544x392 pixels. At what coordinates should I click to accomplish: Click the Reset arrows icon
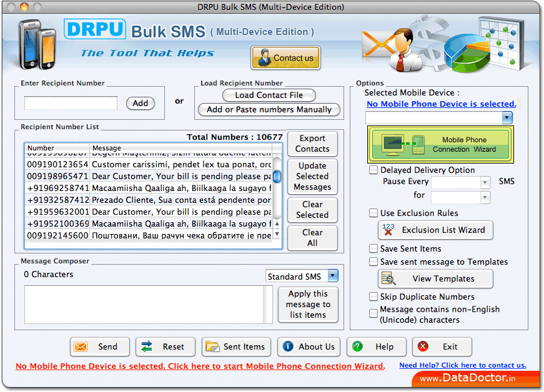[x=147, y=346]
